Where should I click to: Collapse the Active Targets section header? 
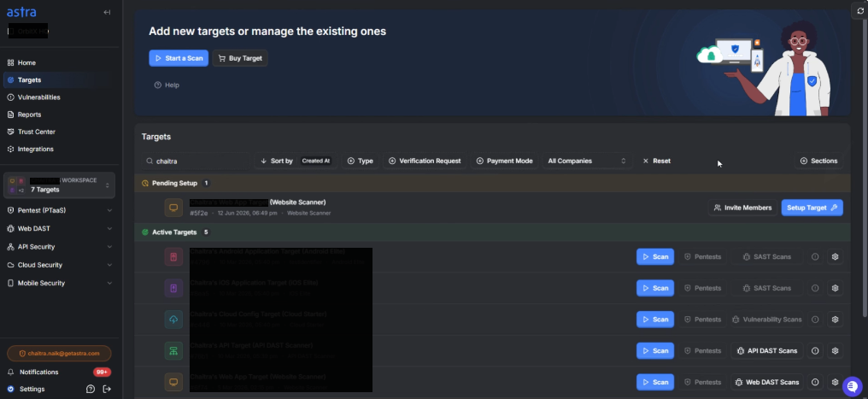coord(492,232)
